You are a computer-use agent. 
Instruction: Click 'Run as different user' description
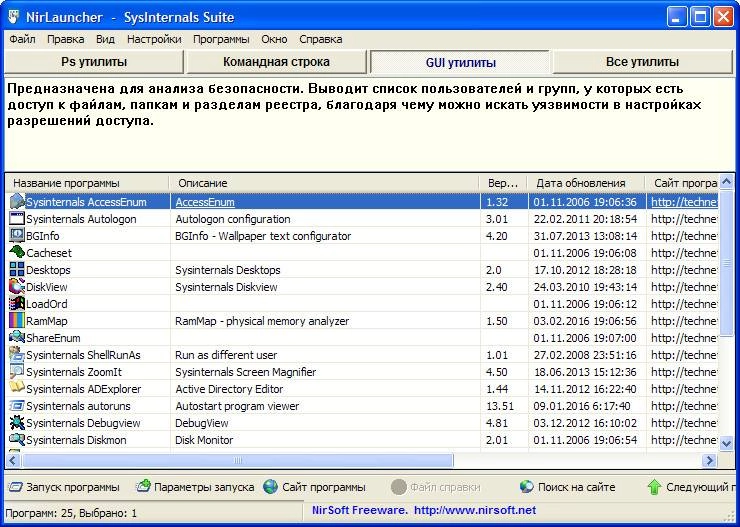tap(227, 355)
